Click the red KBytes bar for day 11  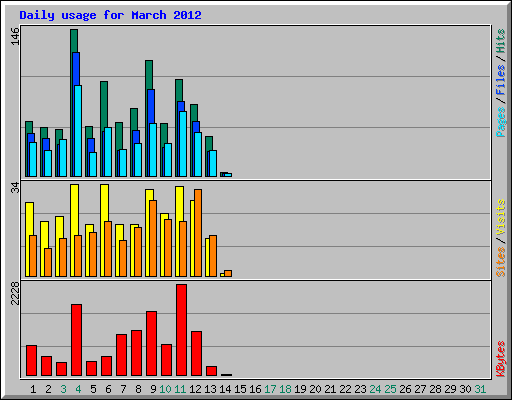(x=181, y=330)
